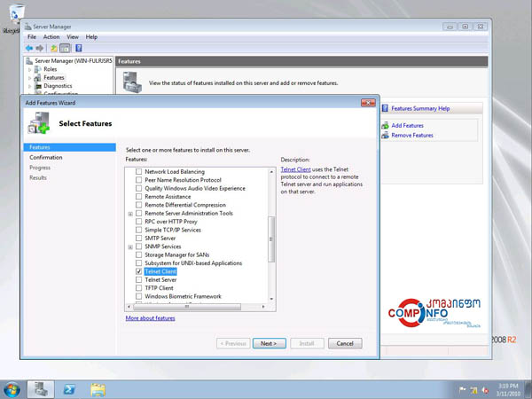The image size is (532, 399).
Task: Open the File menu
Action: coord(32,37)
